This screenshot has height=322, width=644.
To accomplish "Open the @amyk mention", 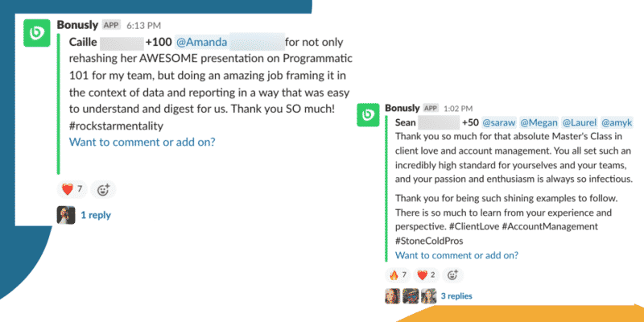I will pos(615,122).
